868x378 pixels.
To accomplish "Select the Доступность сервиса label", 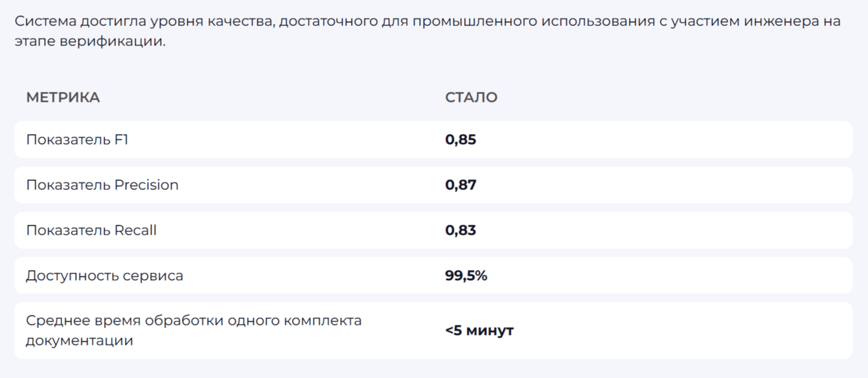I will click(104, 276).
